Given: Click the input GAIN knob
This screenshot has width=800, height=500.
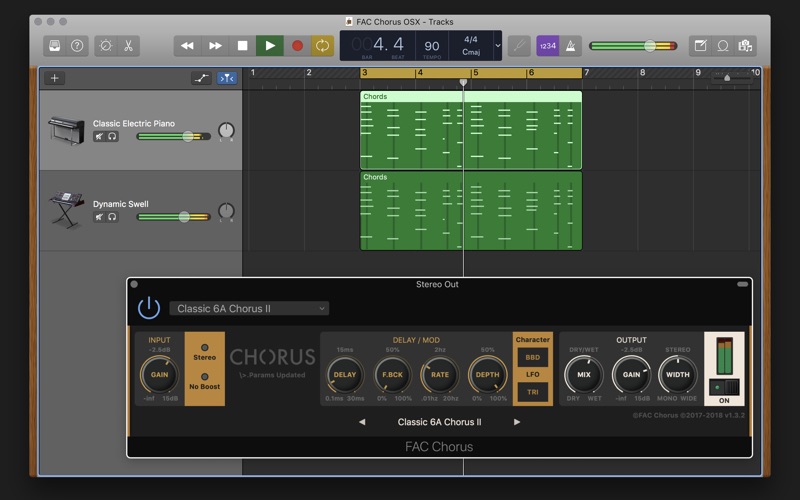Looking at the screenshot, I should coord(159,374).
